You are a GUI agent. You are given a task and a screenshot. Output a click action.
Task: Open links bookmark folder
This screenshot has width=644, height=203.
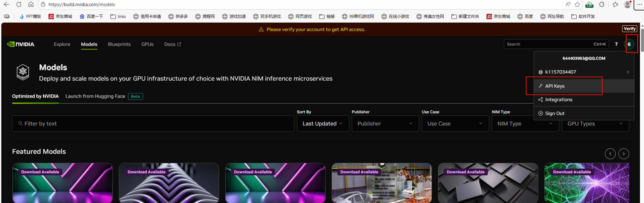118,17
